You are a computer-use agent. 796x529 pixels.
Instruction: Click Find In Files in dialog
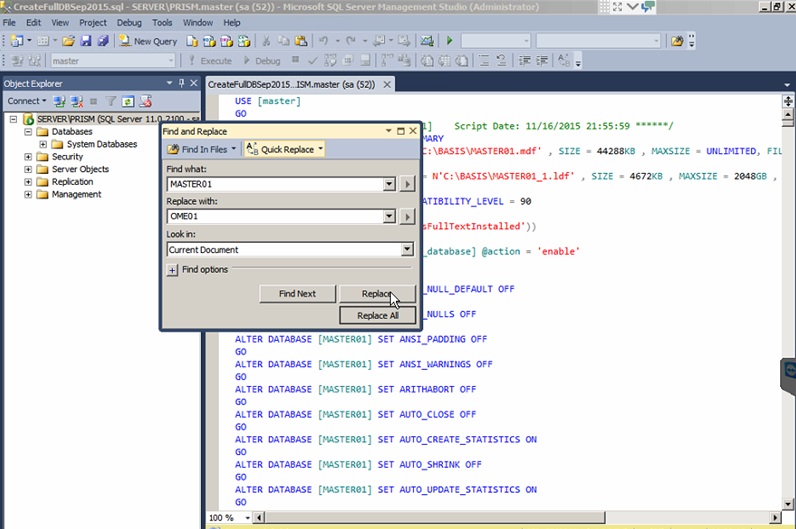202,149
